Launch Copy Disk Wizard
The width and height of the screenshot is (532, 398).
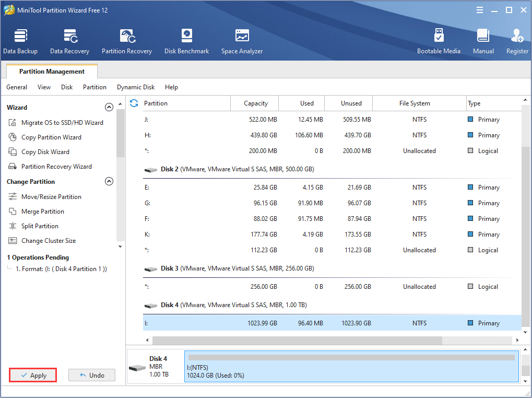click(38, 151)
